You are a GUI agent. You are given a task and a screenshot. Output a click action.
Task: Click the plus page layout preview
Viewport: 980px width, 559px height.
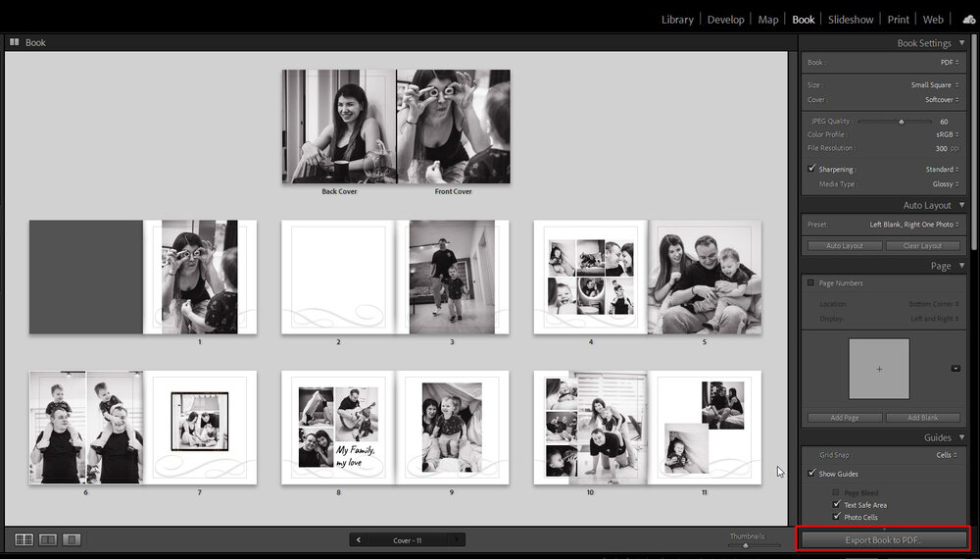[x=879, y=369]
